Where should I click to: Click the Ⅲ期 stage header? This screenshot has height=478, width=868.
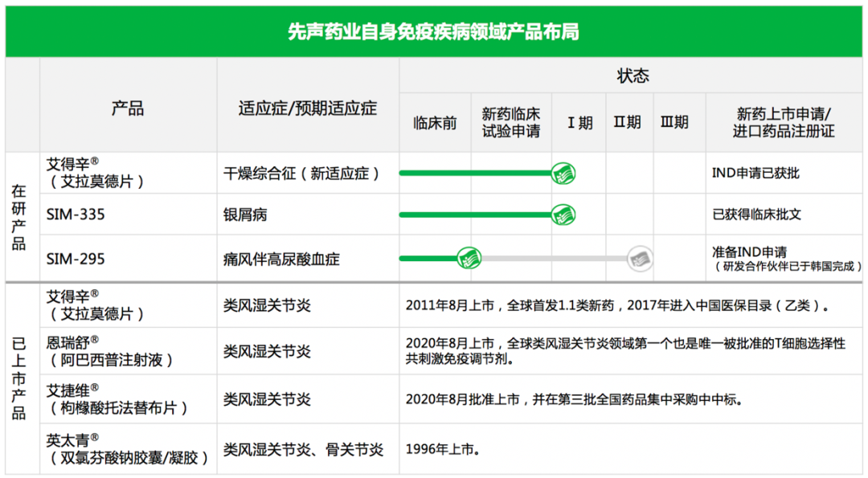pyautogui.click(x=675, y=122)
